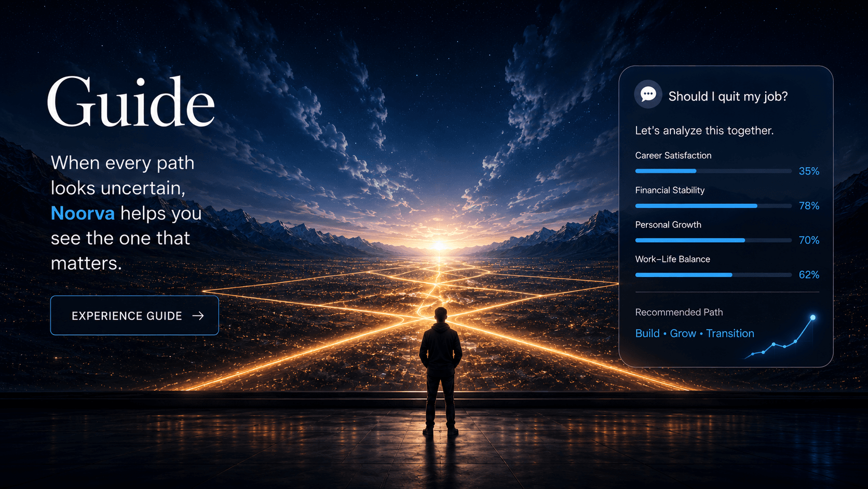Screen dimensions: 868x489
Task: Click the Grow step in Recommended Path
Action: click(x=683, y=334)
